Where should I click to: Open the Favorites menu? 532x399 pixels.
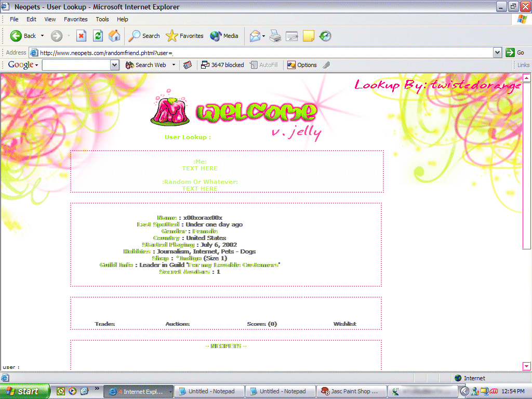(76, 19)
